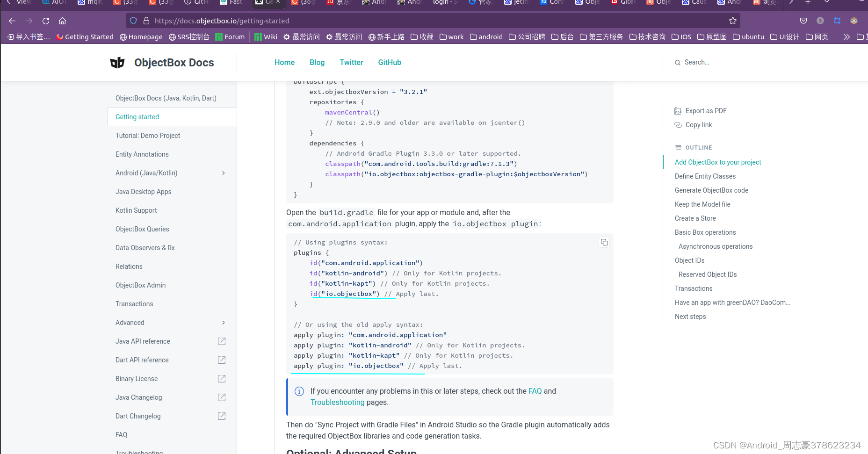Open Tutorial: Demo Project page

148,136
